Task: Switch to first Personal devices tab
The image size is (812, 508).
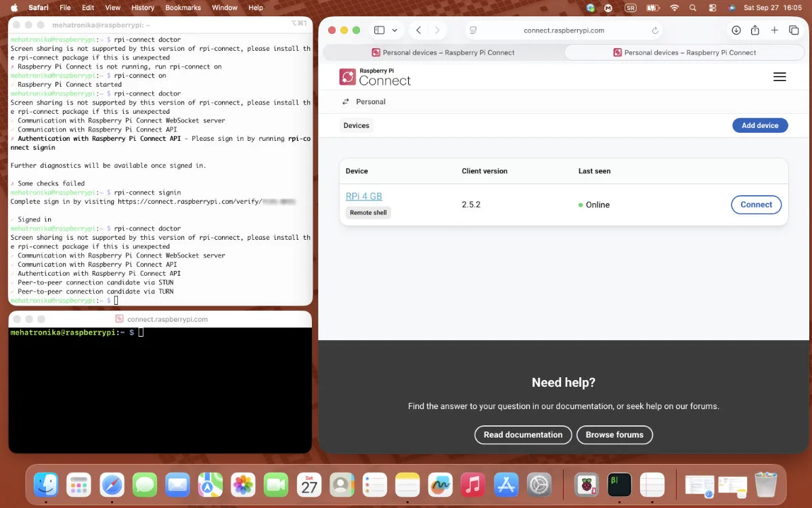Action: coord(443,52)
